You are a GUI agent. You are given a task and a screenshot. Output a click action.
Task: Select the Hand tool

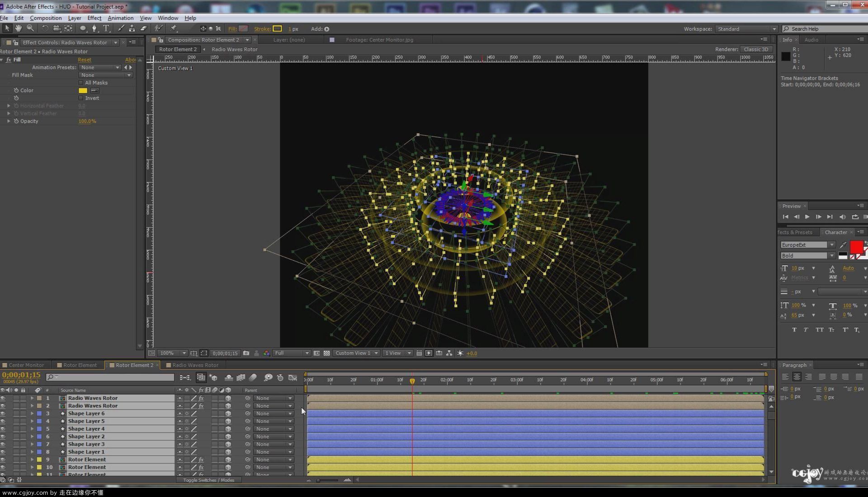(19, 28)
